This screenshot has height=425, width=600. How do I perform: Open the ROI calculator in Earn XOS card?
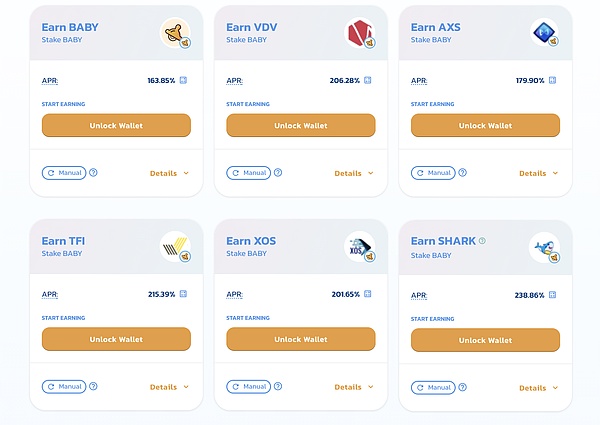tap(368, 295)
